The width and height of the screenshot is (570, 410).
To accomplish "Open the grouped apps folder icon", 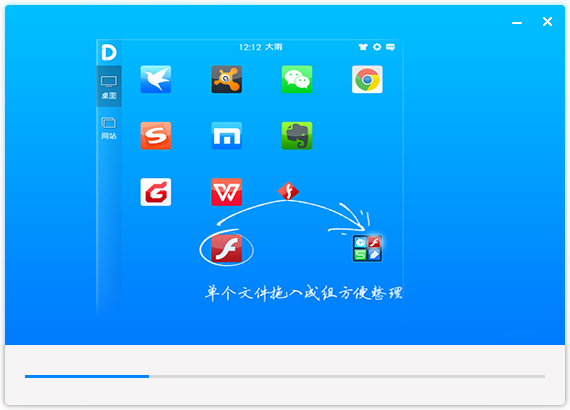I will (x=367, y=249).
